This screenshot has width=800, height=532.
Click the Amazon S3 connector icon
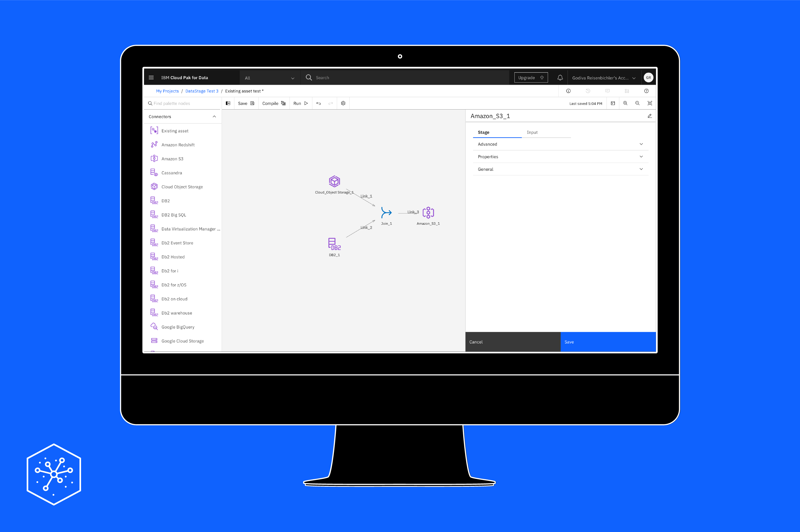tap(154, 158)
